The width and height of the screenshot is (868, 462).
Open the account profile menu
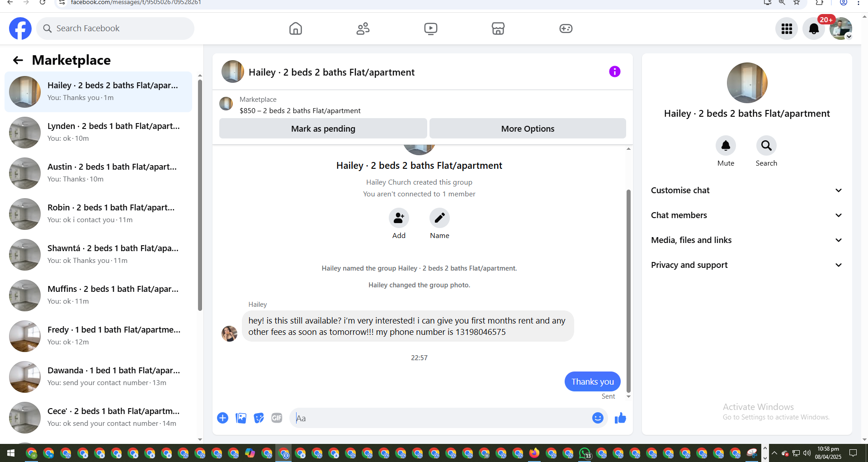(841, 29)
